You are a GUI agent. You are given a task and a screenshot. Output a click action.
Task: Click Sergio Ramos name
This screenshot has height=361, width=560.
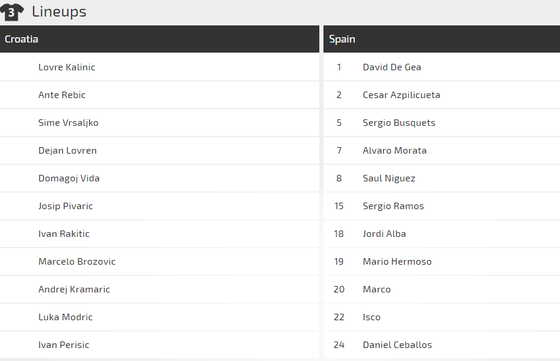(x=393, y=206)
